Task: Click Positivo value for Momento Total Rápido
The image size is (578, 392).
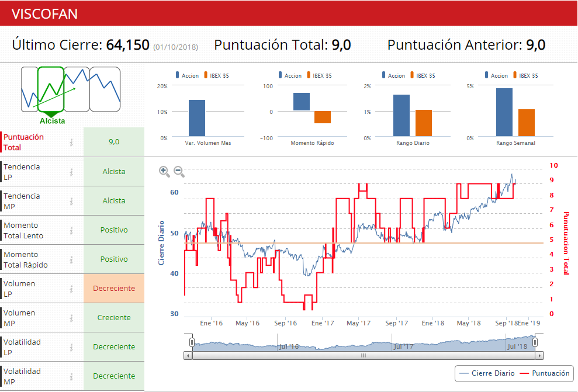Action: coord(114,259)
